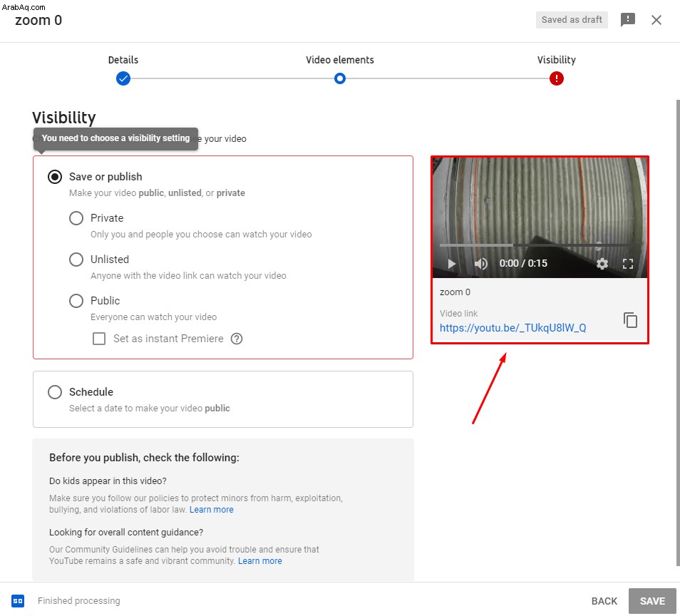Click the 'Video link' label

click(x=458, y=313)
